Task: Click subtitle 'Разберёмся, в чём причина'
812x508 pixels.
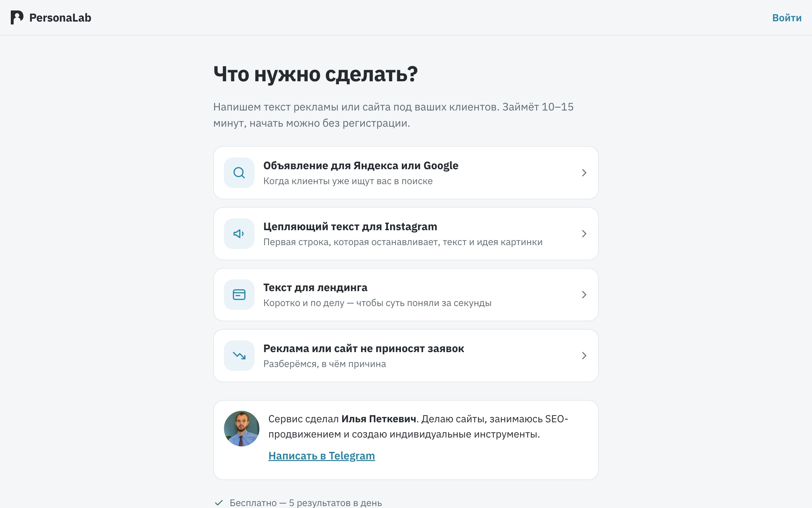Action: pyautogui.click(x=324, y=364)
